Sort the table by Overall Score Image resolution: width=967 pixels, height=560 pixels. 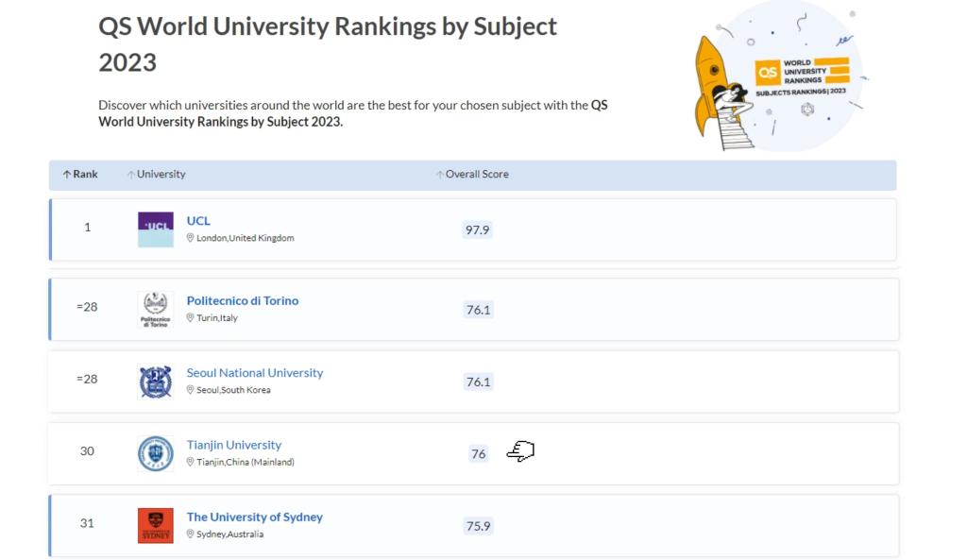pyautogui.click(x=472, y=175)
